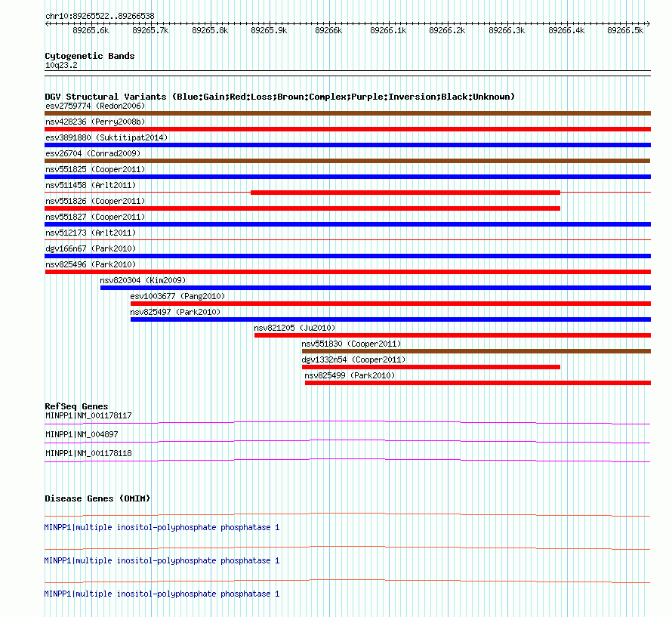Click the 89266k ruler tick label

[328, 30]
